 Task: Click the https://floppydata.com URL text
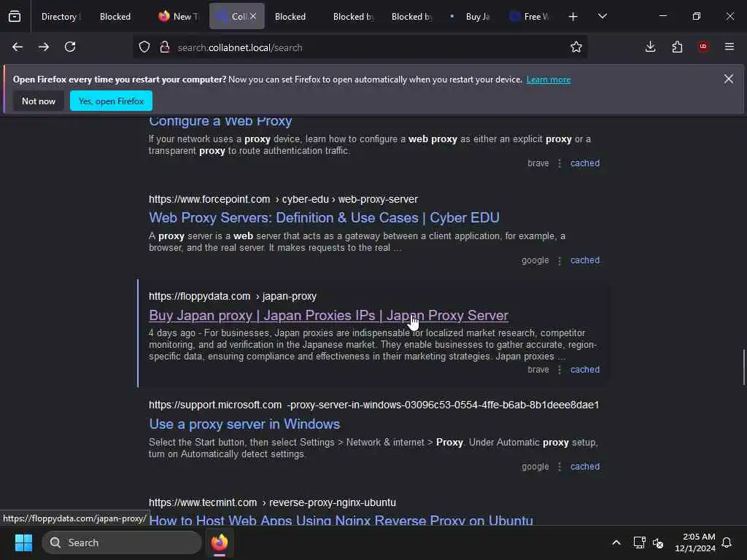coord(199,296)
